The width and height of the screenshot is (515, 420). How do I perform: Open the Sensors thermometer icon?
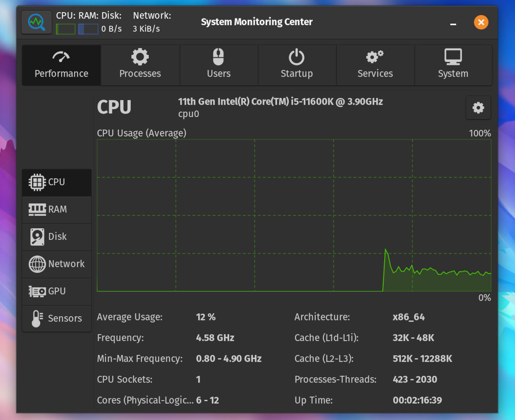tap(37, 319)
